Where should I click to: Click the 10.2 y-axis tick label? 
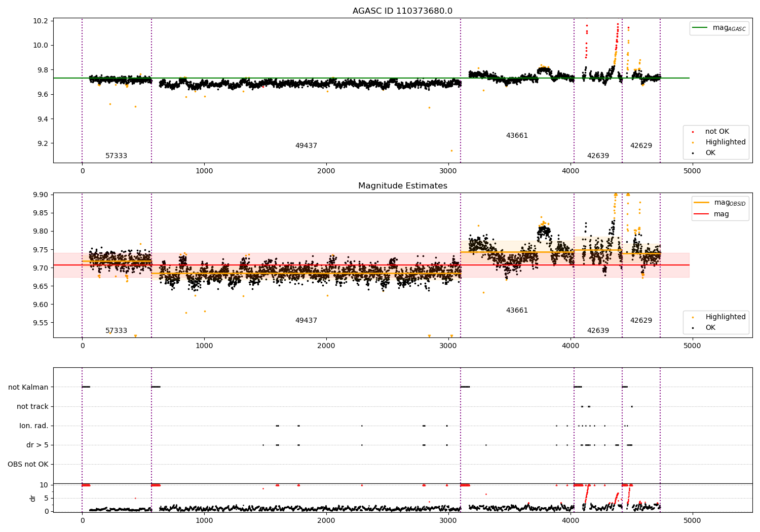pos(41,21)
